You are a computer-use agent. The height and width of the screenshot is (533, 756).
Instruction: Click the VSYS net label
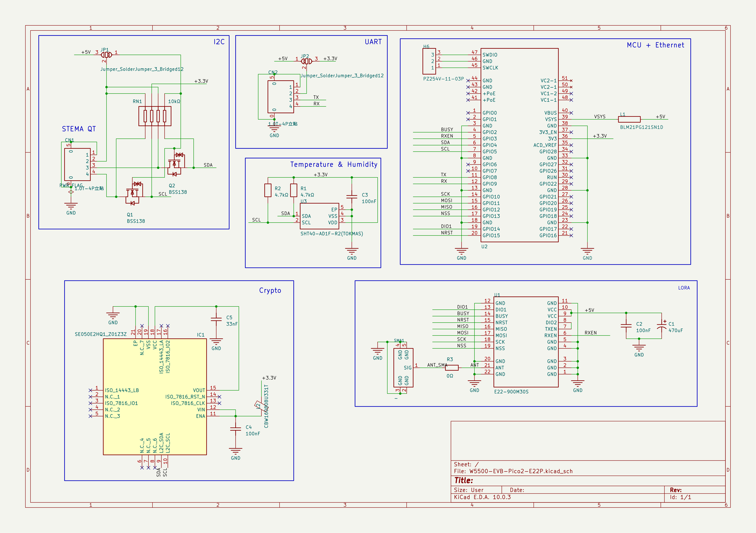(600, 116)
